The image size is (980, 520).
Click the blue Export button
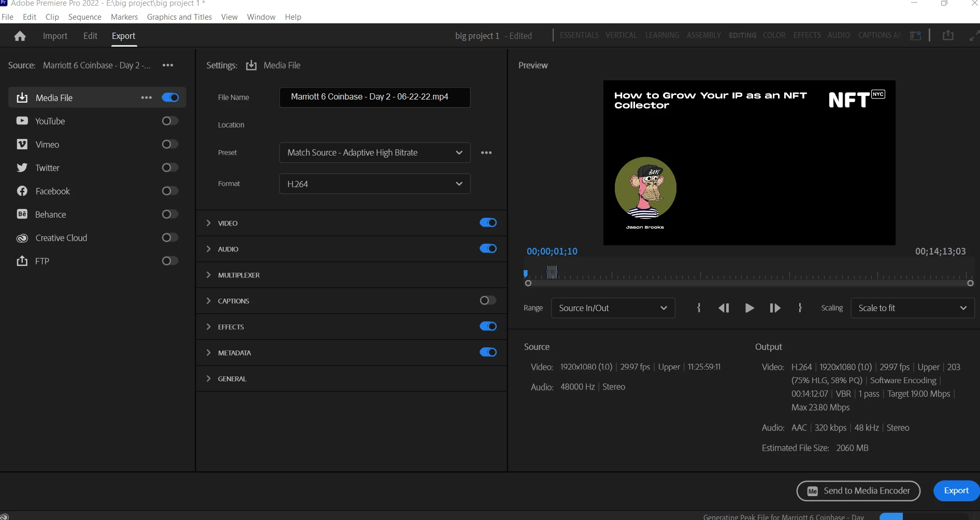coord(956,490)
